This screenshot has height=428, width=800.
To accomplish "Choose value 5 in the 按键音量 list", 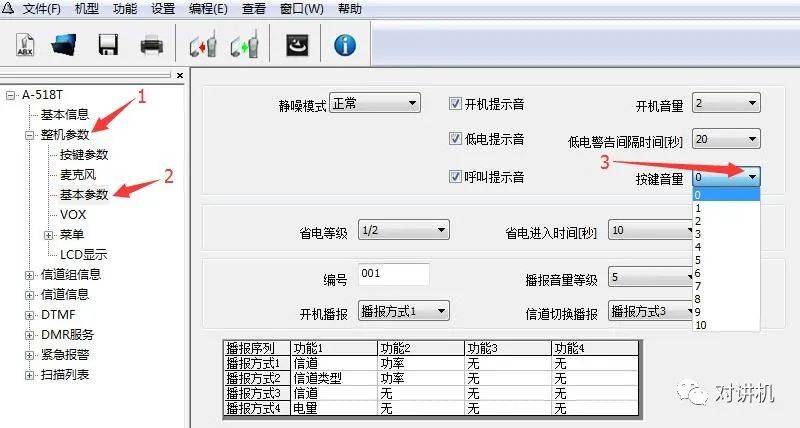I will (x=698, y=259).
